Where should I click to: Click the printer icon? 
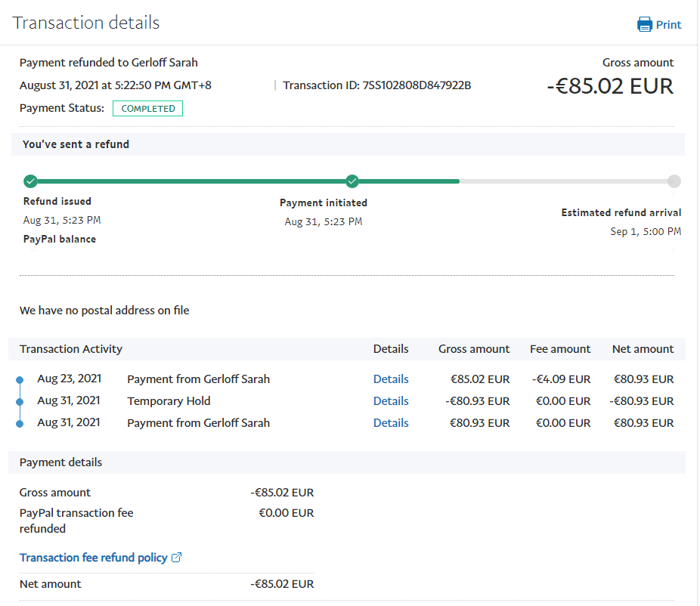coord(644,25)
